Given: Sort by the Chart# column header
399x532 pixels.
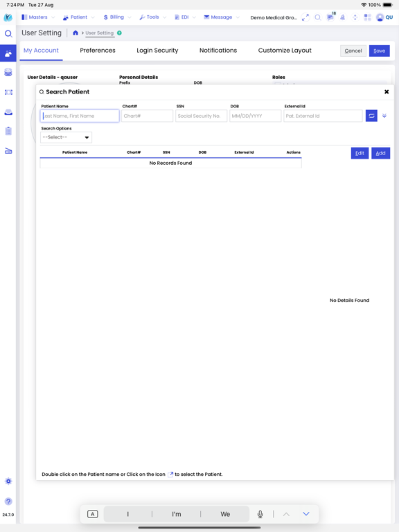Looking at the screenshot, I should [x=134, y=152].
